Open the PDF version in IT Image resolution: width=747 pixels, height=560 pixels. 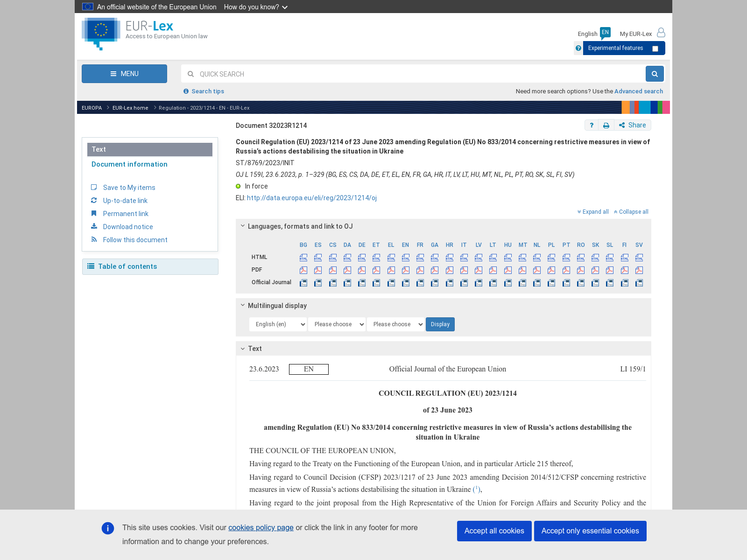coord(464,270)
